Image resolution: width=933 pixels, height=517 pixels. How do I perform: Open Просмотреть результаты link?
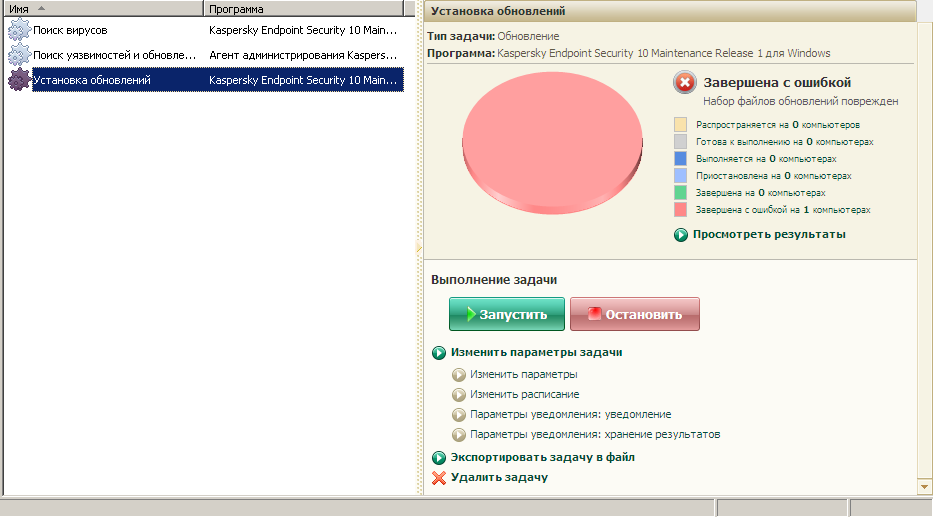click(x=769, y=234)
